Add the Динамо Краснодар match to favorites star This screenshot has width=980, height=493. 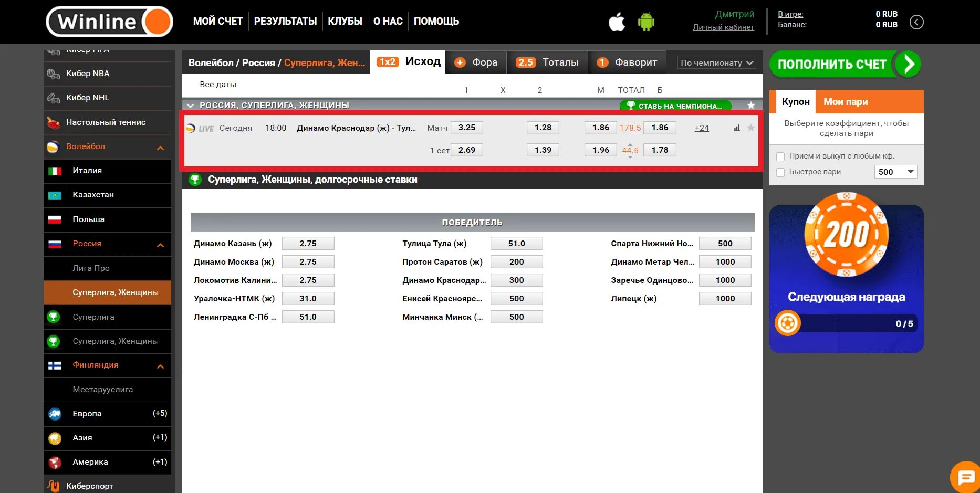point(751,128)
